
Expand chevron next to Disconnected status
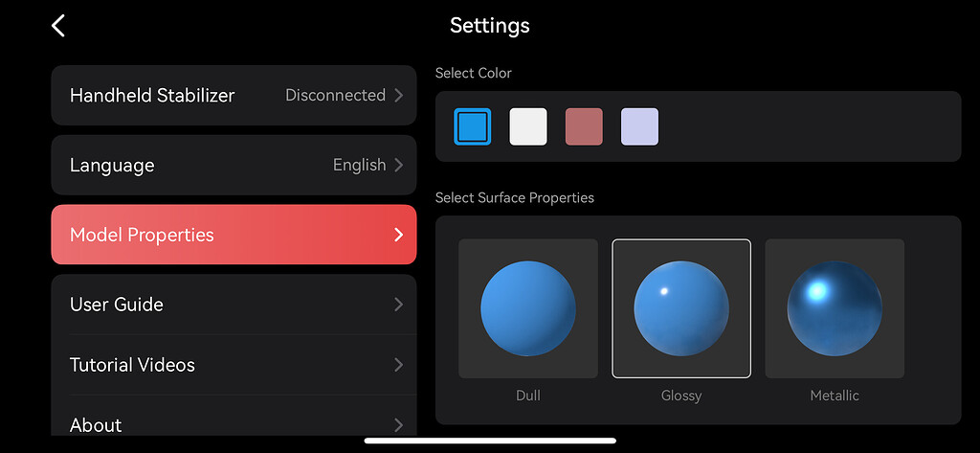click(x=398, y=95)
